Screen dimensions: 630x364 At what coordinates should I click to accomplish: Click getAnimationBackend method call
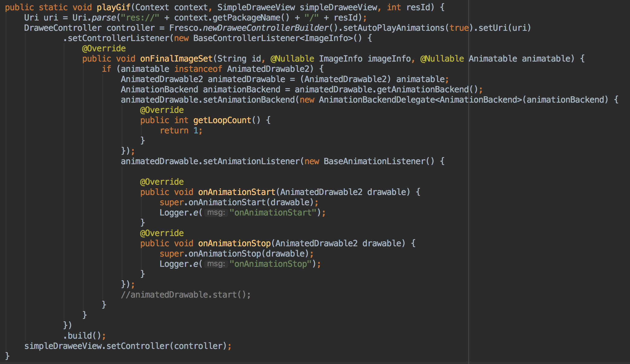(423, 89)
